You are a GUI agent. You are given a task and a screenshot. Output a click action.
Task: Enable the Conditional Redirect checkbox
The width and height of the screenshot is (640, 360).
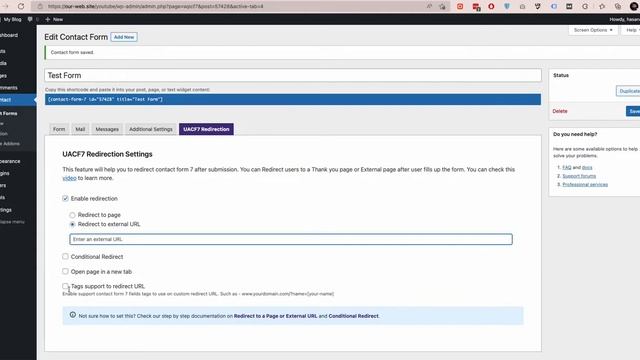pyautogui.click(x=65, y=256)
